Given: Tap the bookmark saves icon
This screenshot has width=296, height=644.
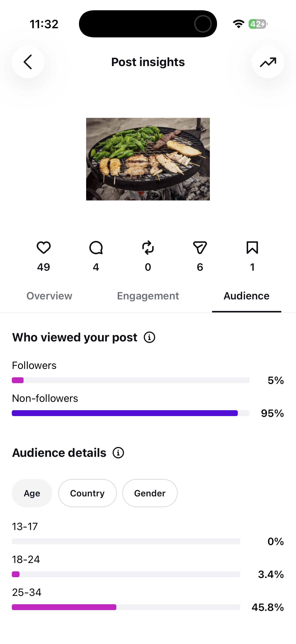Looking at the screenshot, I should pos(252,248).
